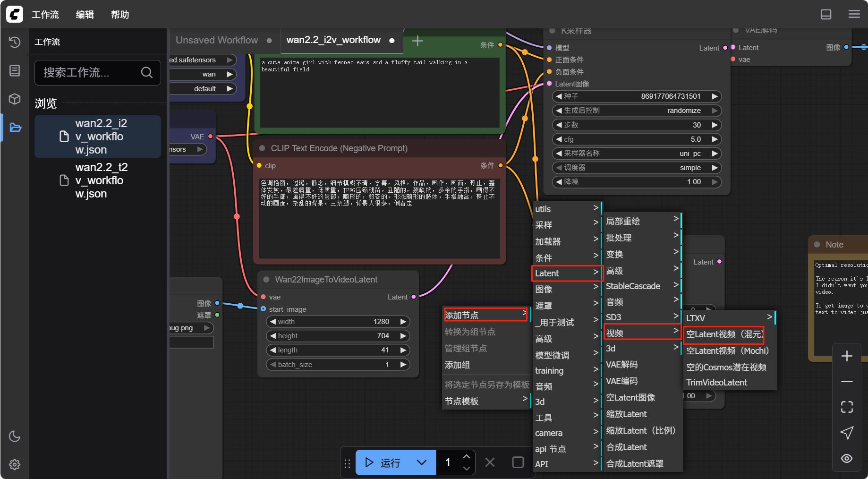Collapse the Wan22ImageToVideoLatent node dot
Image resolution: width=868 pixels, height=479 pixels.
pos(266,280)
